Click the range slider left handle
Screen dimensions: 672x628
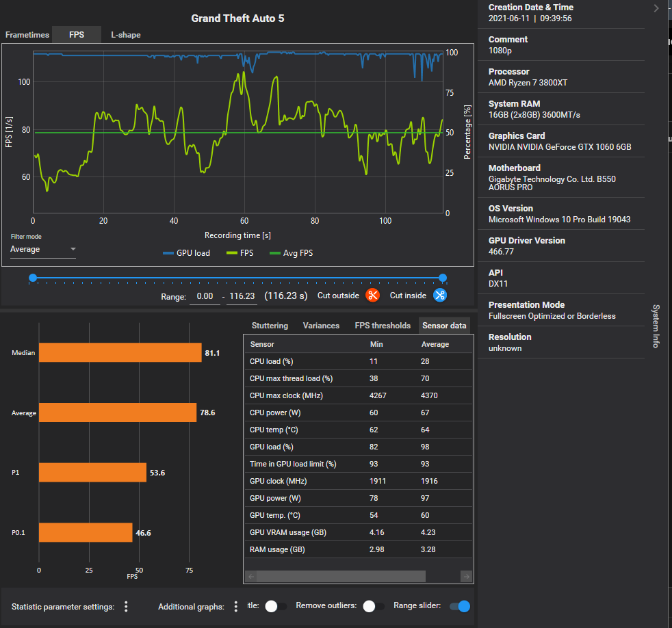(x=33, y=278)
